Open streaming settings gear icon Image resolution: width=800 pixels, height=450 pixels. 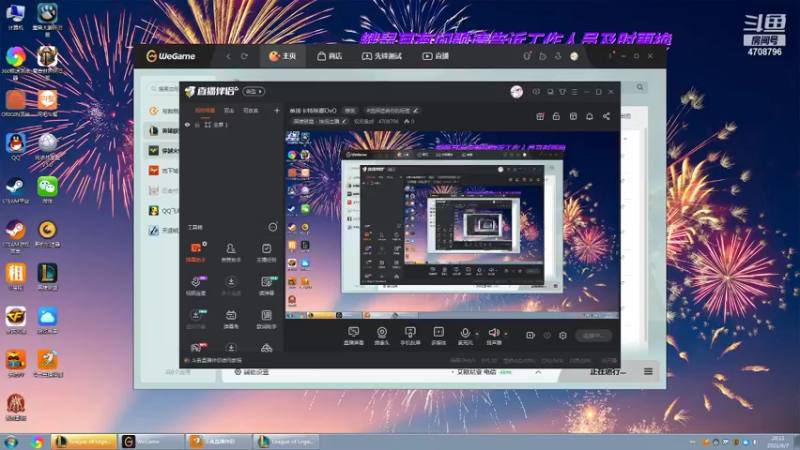pyautogui.click(x=563, y=335)
